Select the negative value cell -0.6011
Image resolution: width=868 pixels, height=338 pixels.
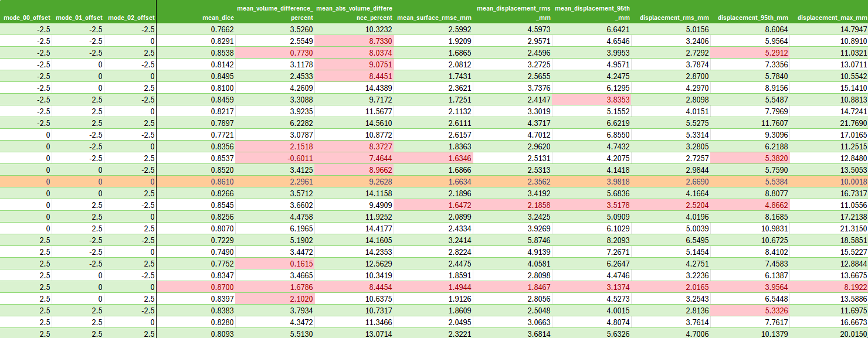coord(274,158)
